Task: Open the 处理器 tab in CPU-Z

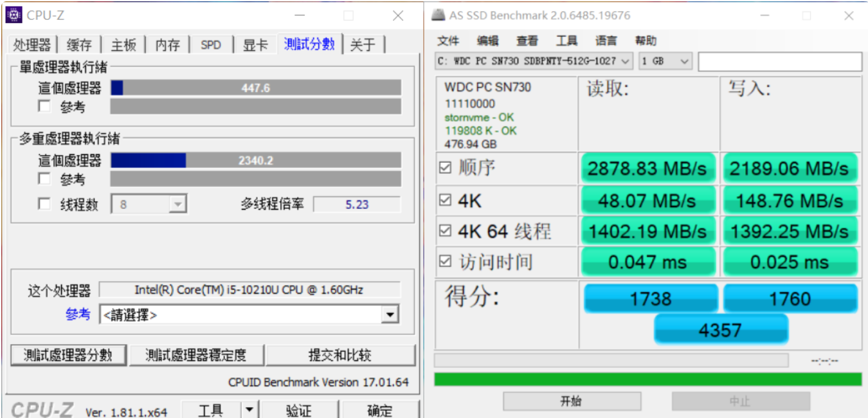Action: coord(32,44)
